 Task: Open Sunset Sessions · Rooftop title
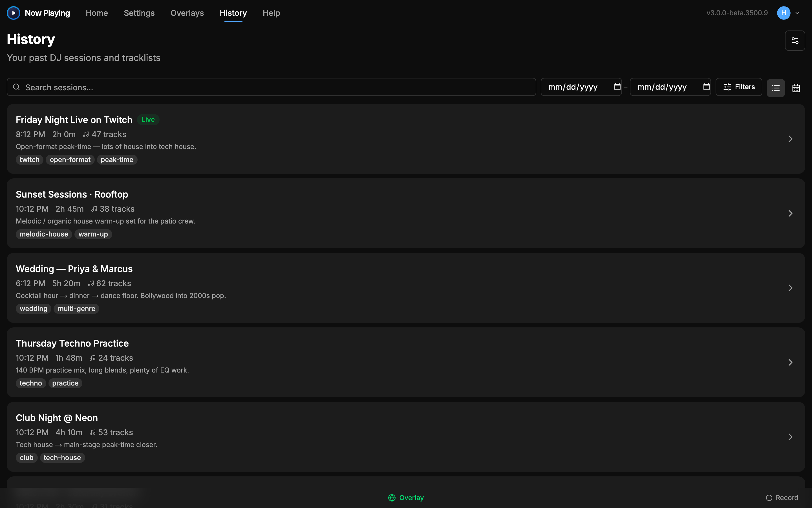point(72,194)
